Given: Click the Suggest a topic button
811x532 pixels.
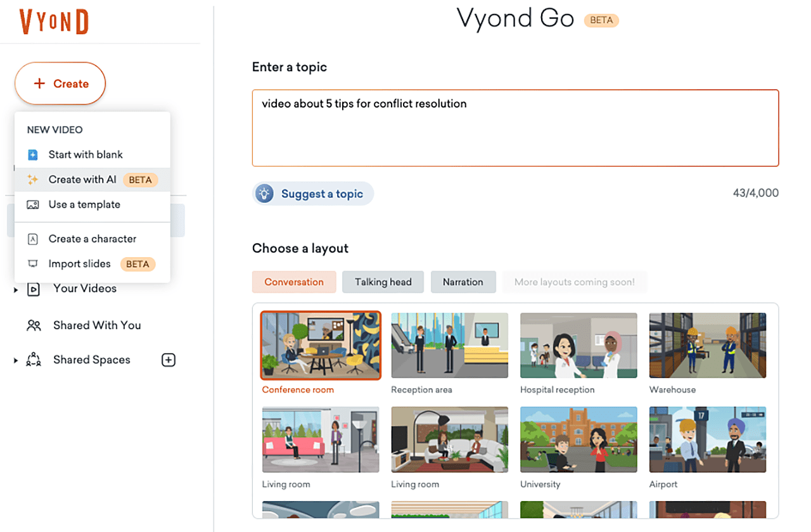Looking at the screenshot, I should coord(314,194).
